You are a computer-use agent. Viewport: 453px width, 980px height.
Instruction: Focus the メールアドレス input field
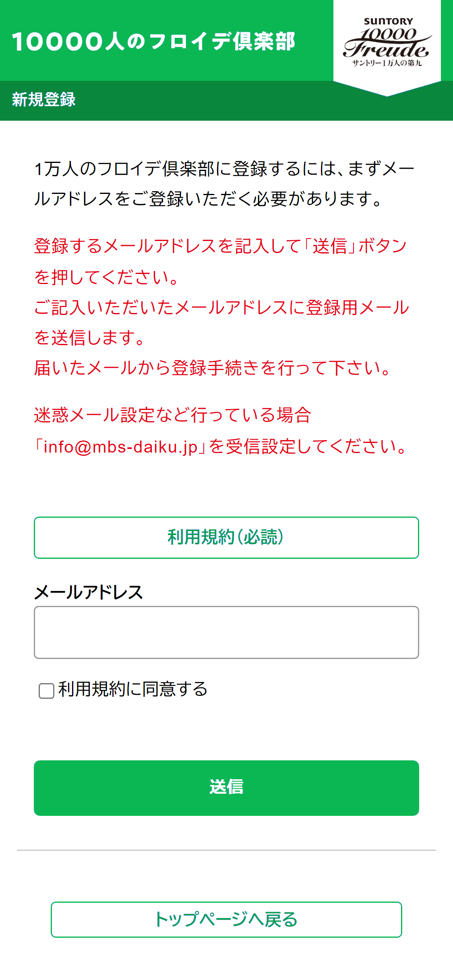click(x=226, y=632)
